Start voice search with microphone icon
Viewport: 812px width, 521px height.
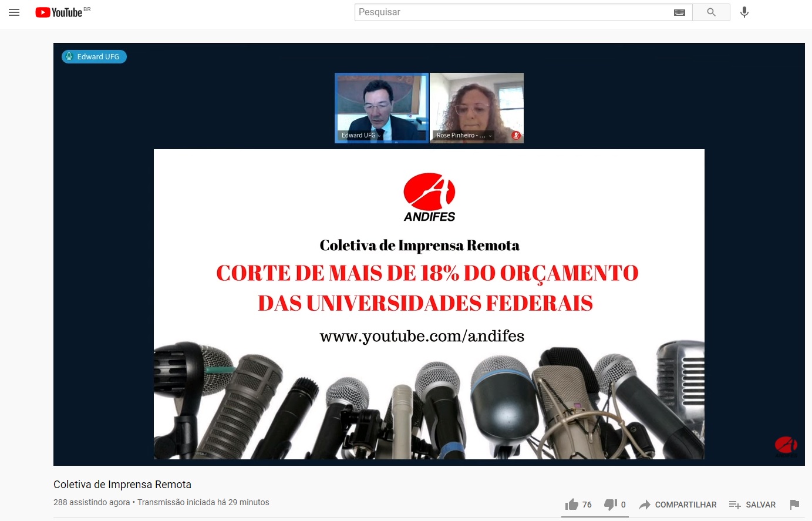pos(744,12)
